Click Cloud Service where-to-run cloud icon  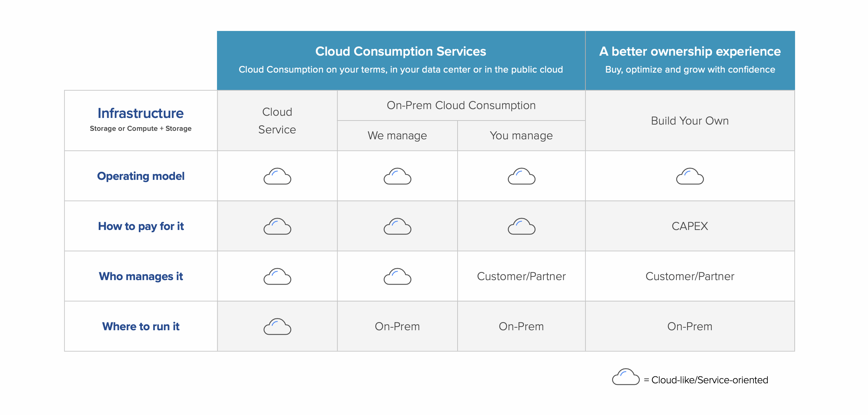pos(277,327)
